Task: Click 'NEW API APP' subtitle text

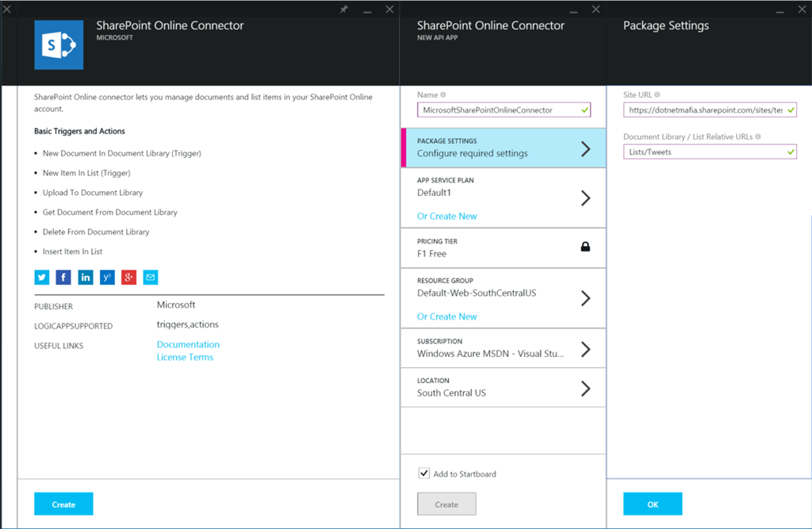Action: [437, 38]
